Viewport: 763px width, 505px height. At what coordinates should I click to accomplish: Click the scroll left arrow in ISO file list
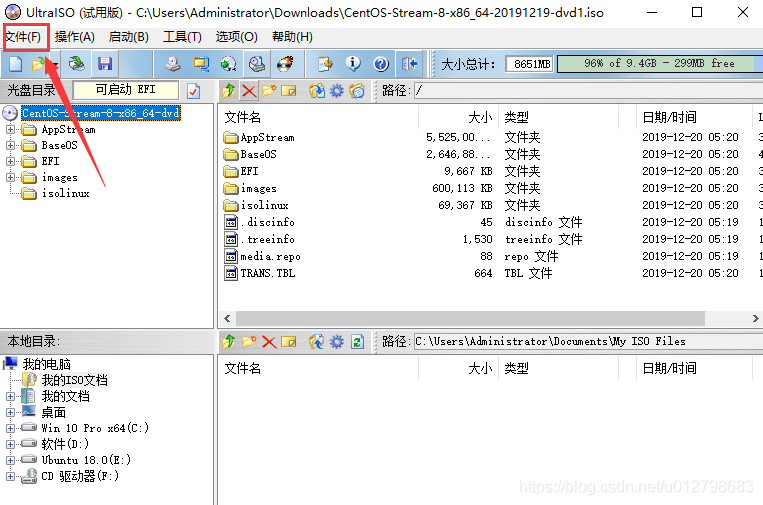coord(227,318)
